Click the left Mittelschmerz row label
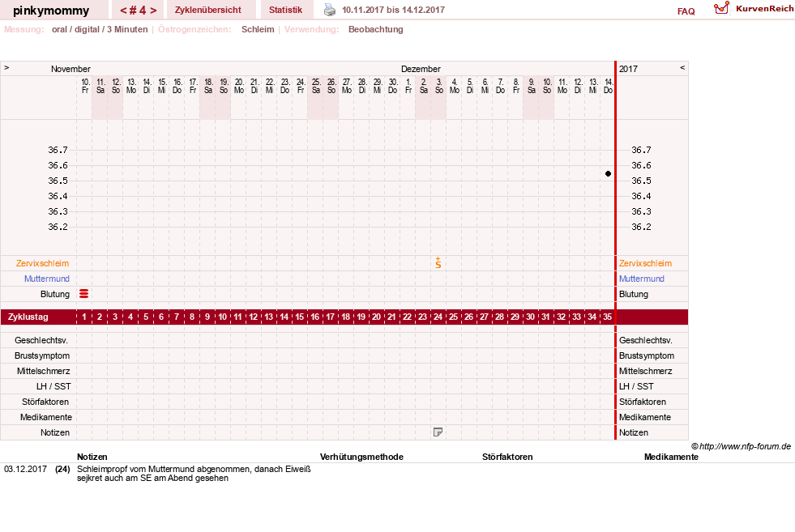Viewport: 795px width, 532px height. coord(43,372)
